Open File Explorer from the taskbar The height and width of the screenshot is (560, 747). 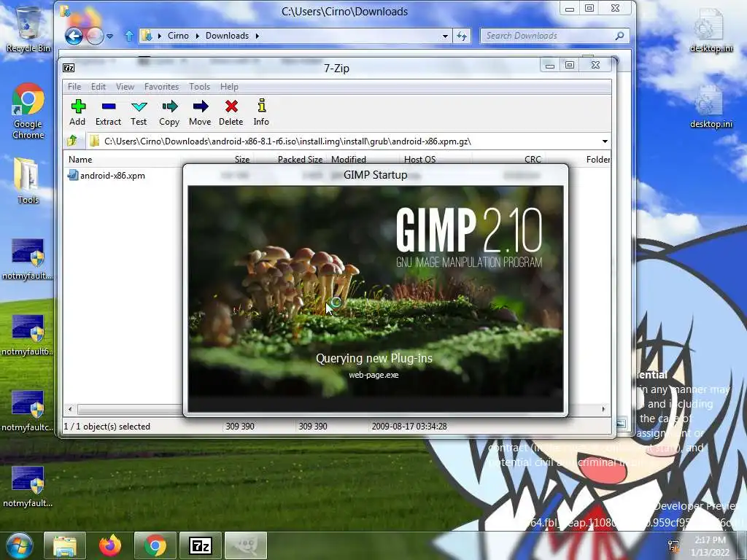(x=65, y=545)
